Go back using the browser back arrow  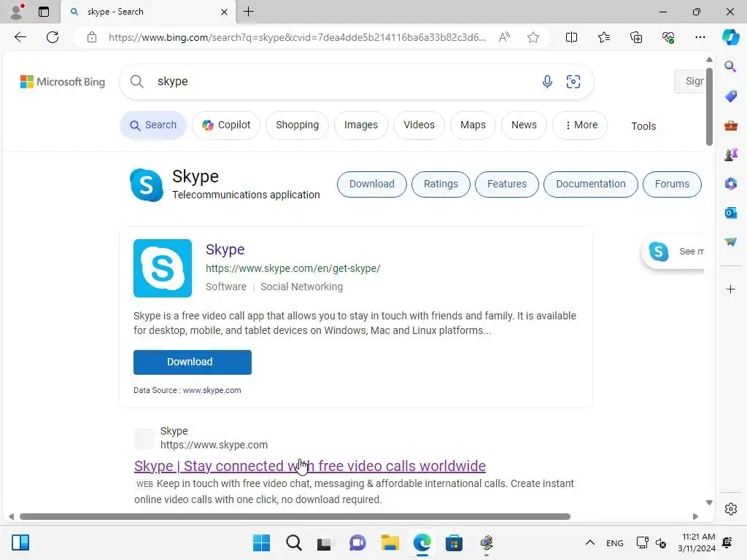pos(20,37)
